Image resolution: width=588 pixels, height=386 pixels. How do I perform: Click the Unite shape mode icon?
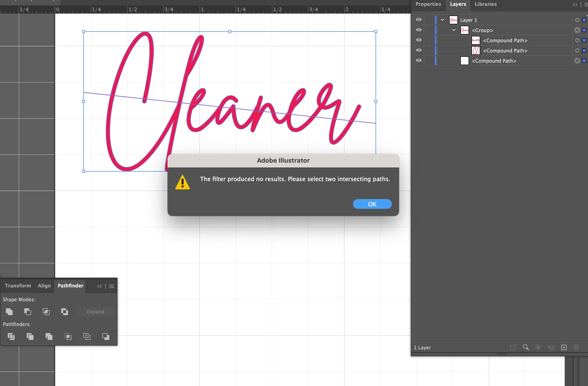click(9, 312)
